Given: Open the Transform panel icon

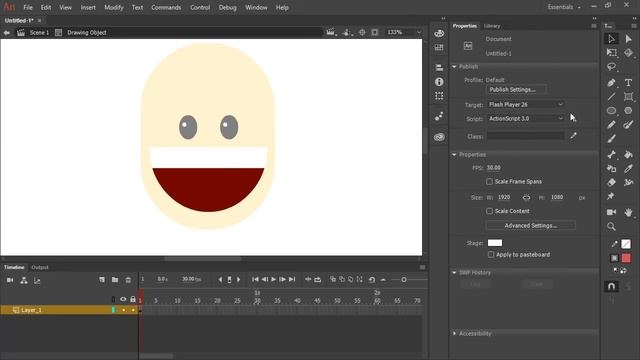Looking at the screenshot, I should click(x=439, y=96).
